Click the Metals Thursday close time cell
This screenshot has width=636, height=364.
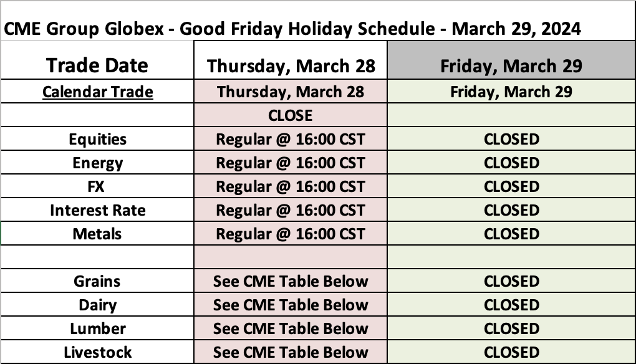[290, 234]
